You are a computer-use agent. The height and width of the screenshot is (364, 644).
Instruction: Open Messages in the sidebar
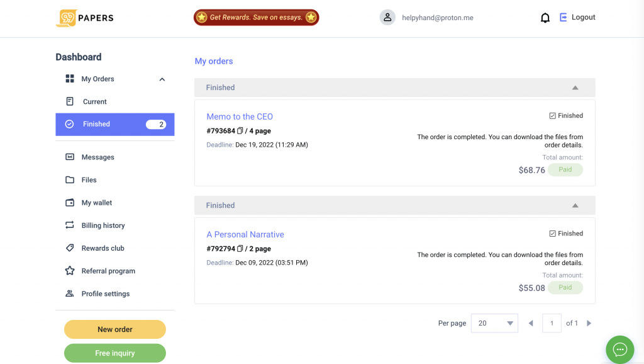(97, 157)
